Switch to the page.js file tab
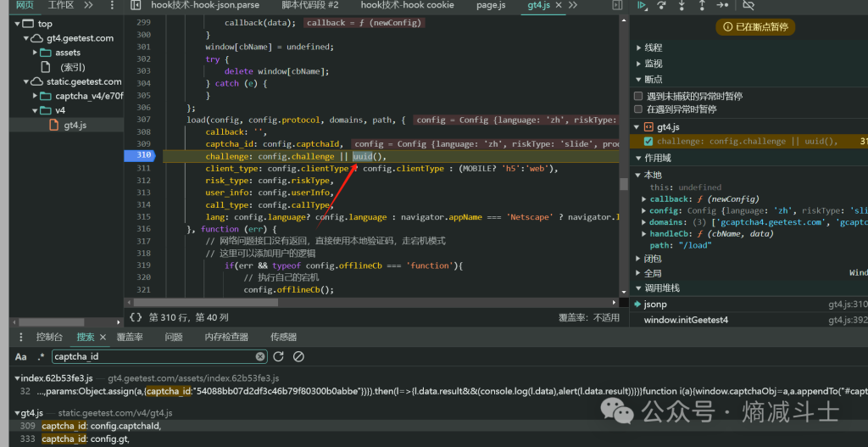The width and height of the screenshot is (868, 447). click(x=491, y=6)
